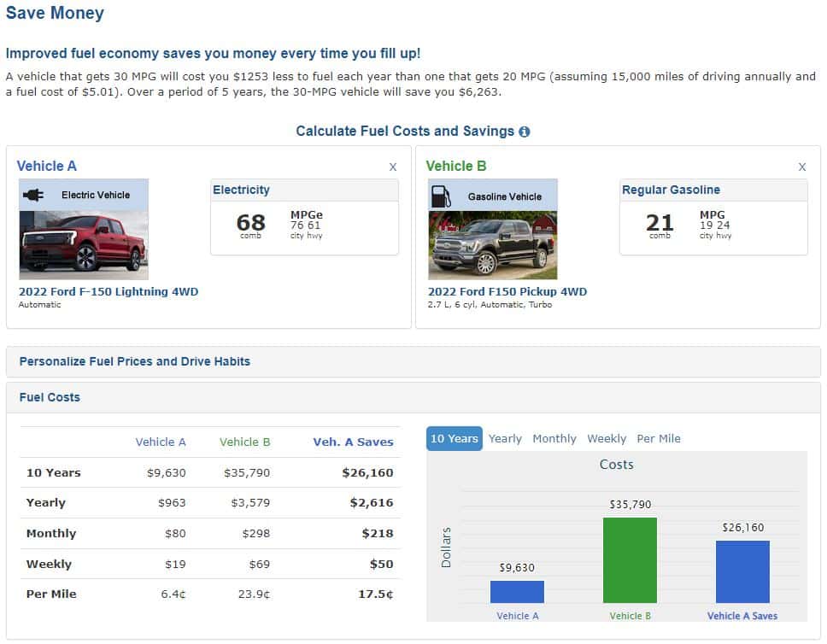The width and height of the screenshot is (827, 644).
Task: Click the Vehicle A Saves chart bar
Action: [x=742, y=571]
